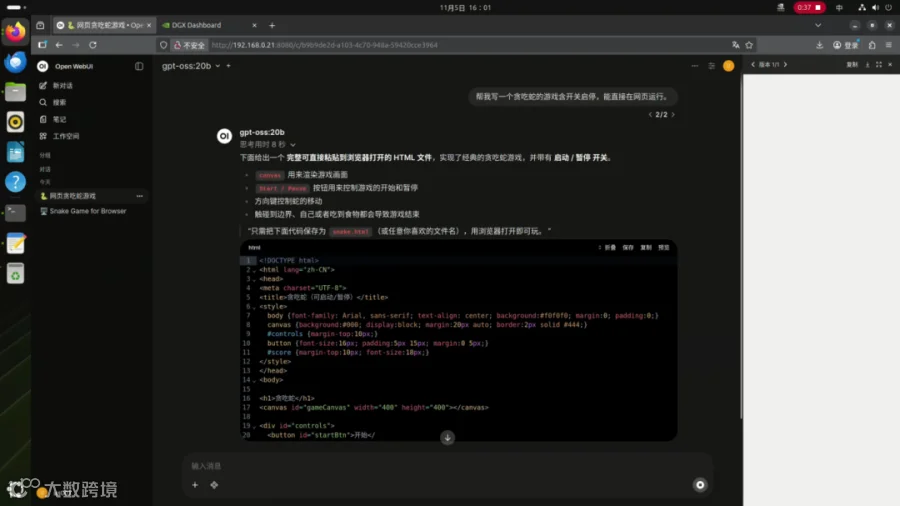Collapse code line 19 div fold arrow
Viewport: 900px width, 506px height.
[254, 426]
